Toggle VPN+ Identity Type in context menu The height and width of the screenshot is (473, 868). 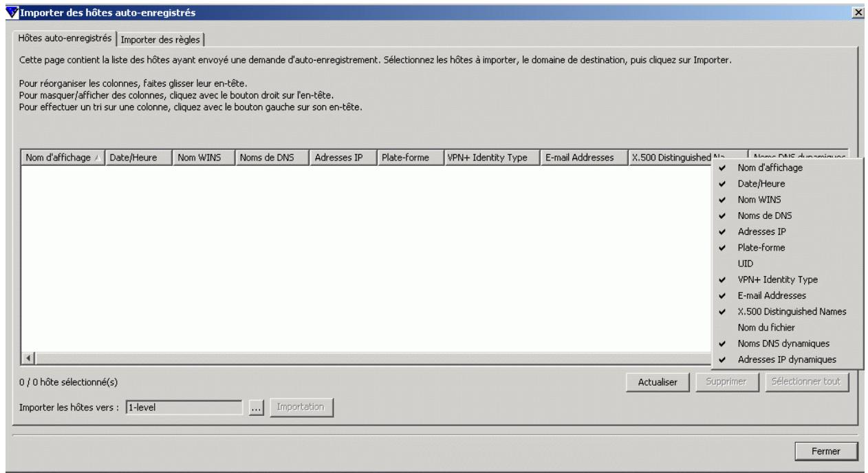(788, 280)
